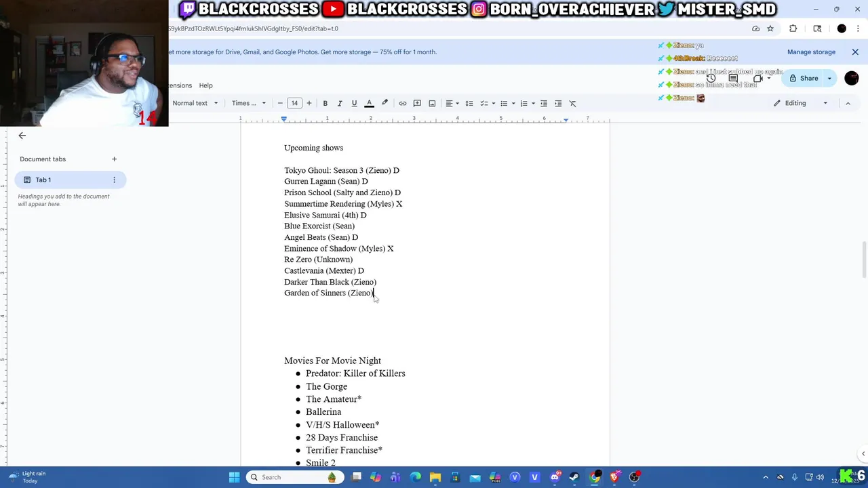Increase font size with the plus button

pos(309,103)
